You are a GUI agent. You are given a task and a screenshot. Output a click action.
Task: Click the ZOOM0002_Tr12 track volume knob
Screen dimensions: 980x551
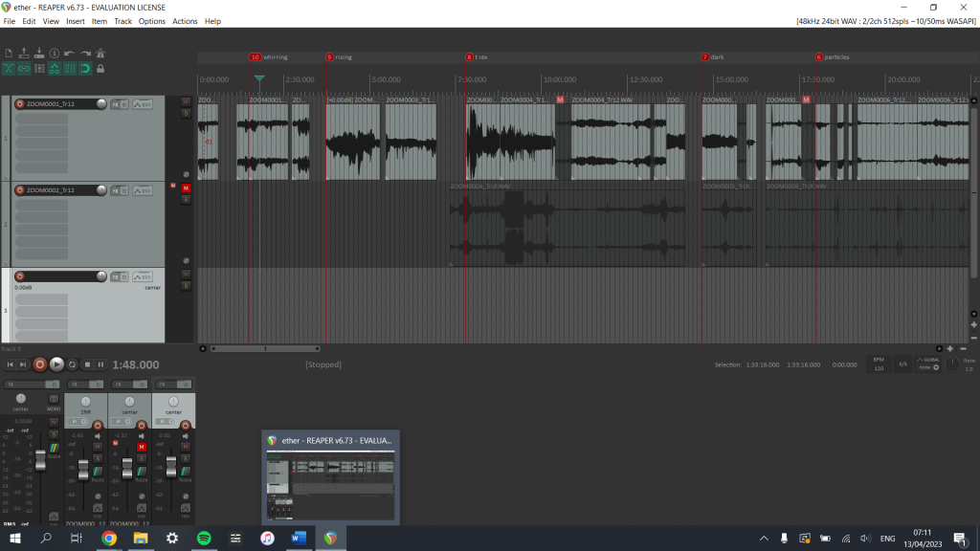pos(101,190)
